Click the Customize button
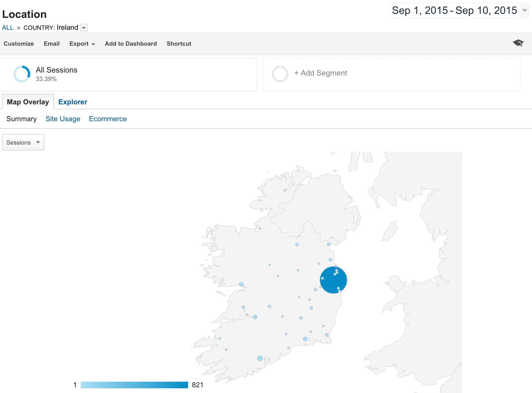 pyautogui.click(x=19, y=44)
